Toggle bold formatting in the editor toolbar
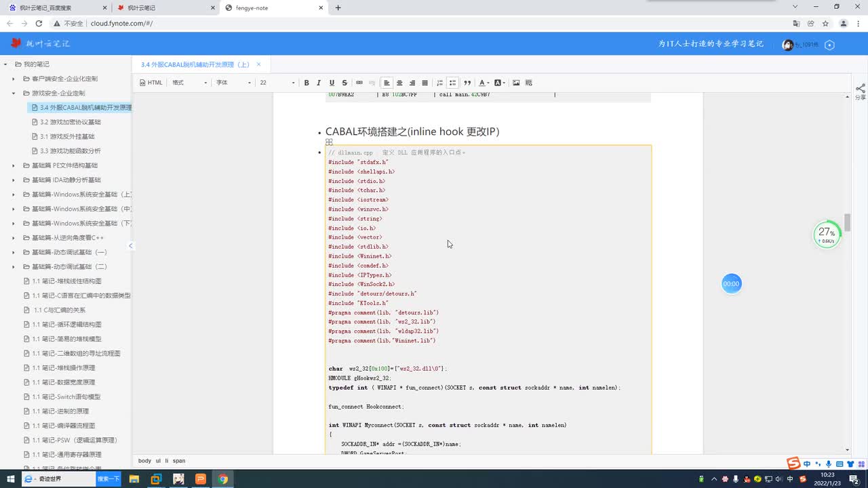 pos(307,83)
